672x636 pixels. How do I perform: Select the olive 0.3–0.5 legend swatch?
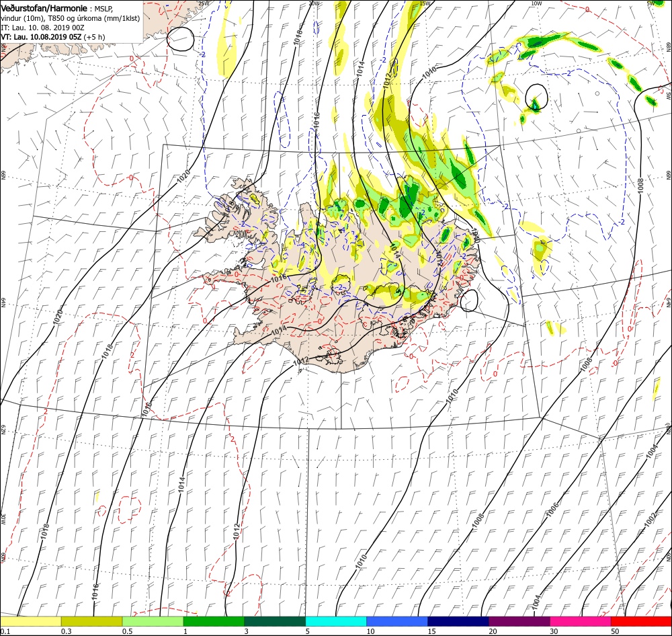91,621
